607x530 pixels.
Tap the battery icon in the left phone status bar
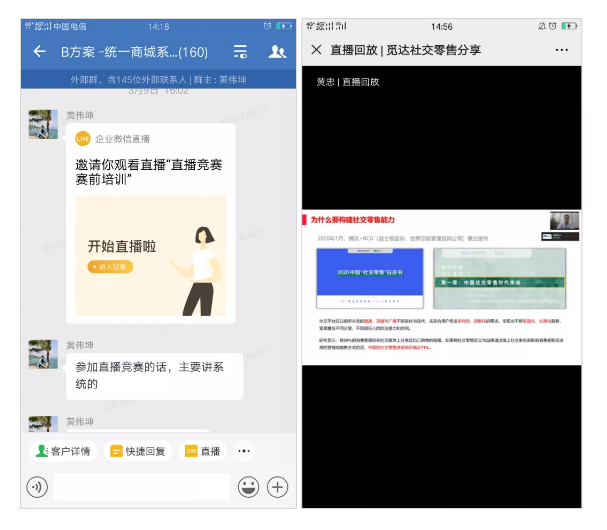[284, 26]
